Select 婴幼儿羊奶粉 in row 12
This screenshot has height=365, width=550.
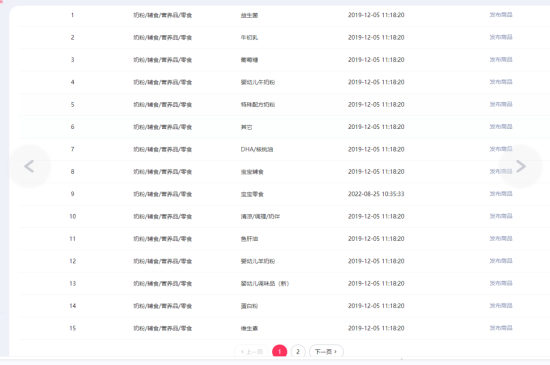(x=258, y=261)
